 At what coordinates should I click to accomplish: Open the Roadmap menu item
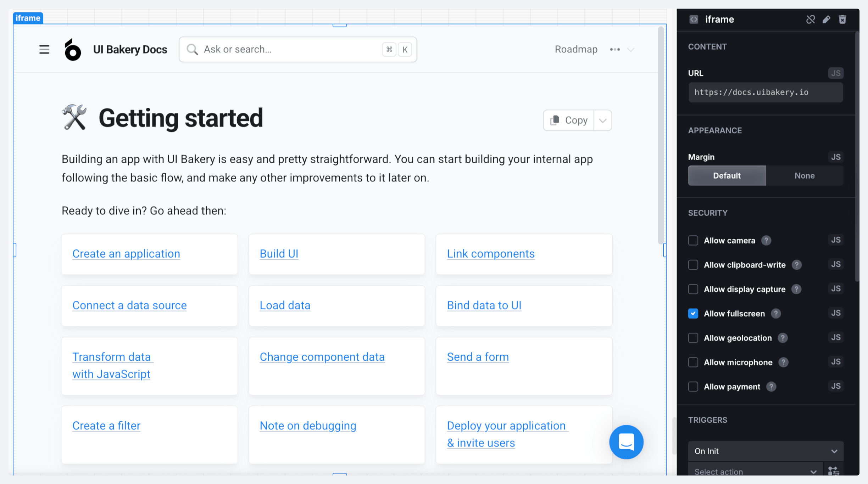point(576,49)
